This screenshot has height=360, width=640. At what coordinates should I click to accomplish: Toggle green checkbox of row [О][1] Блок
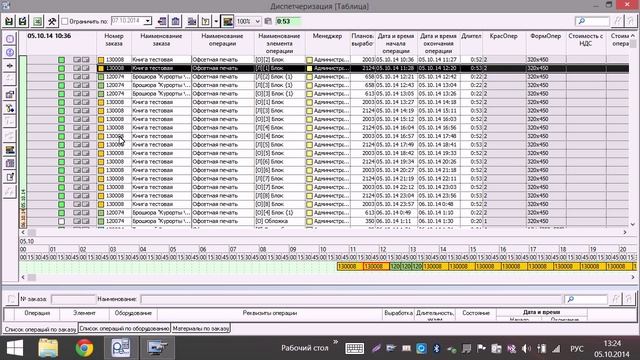tap(61, 102)
